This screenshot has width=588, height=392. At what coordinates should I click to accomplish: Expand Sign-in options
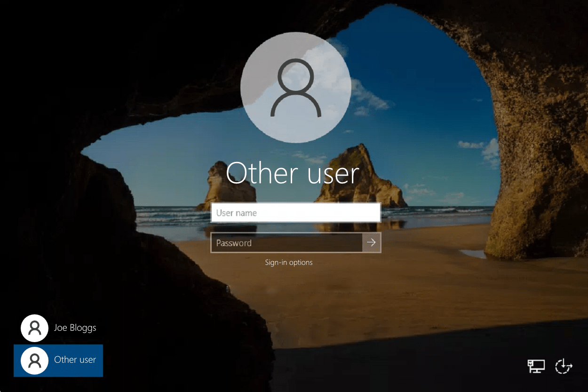289,262
